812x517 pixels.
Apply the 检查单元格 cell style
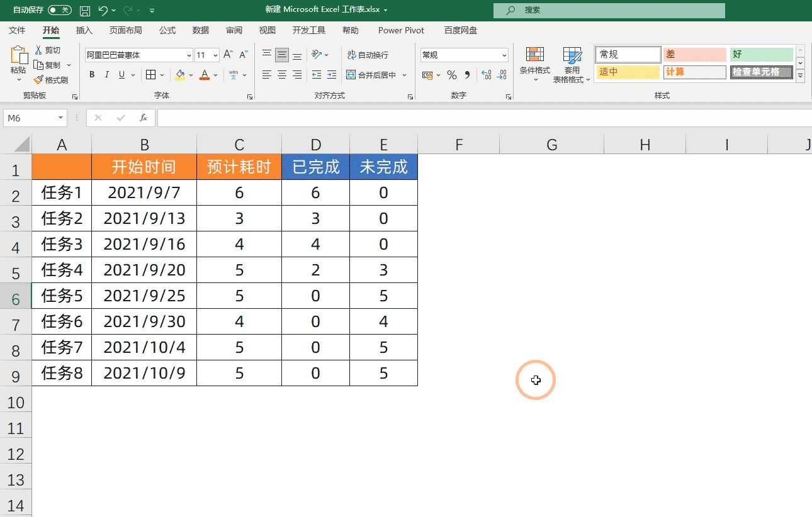(x=761, y=72)
